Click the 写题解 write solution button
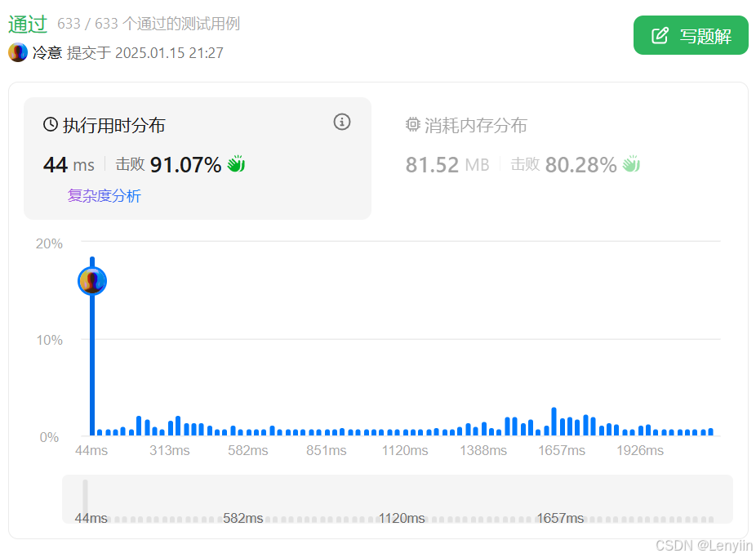 tap(691, 35)
